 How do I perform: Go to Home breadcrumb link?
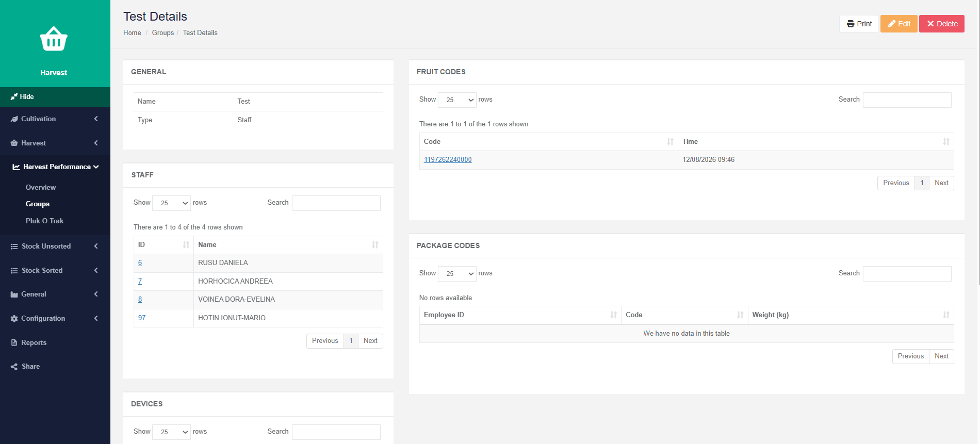coord(132,32)
